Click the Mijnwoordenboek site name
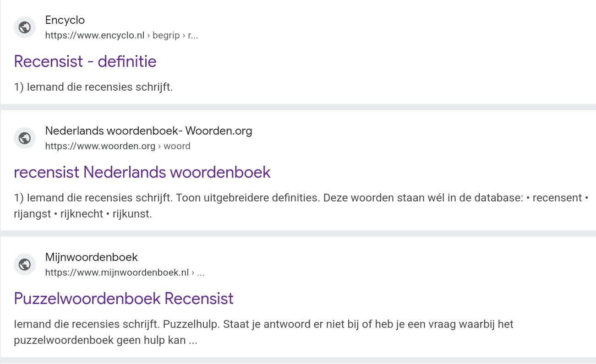Screen dimensions: 596x364 click(92, 257)
